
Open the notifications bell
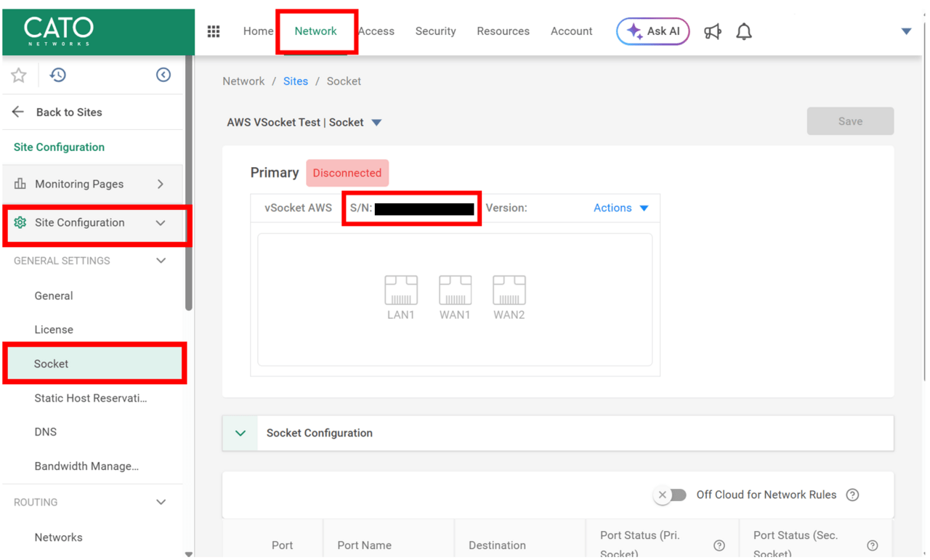[x=744, y=31]
